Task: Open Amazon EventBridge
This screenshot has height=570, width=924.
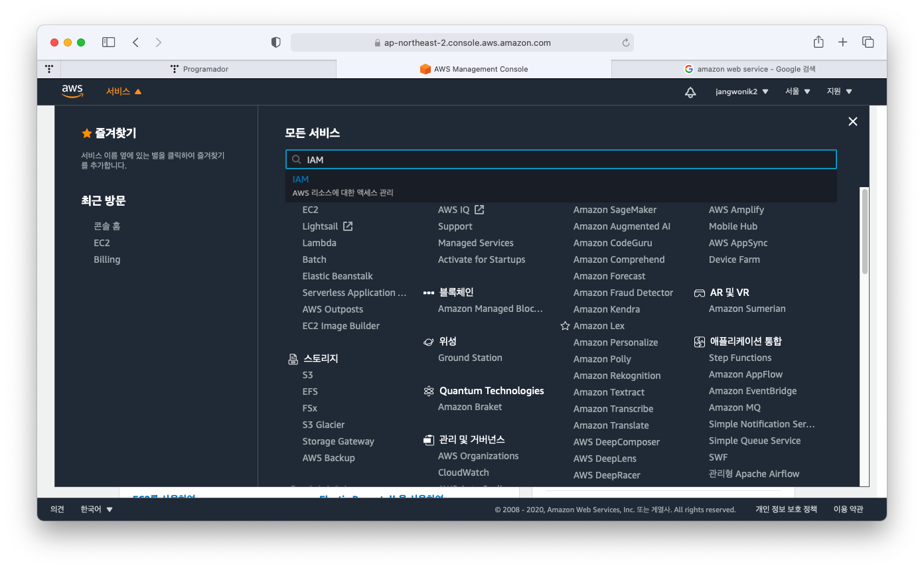Action: (x=753, y=391)
